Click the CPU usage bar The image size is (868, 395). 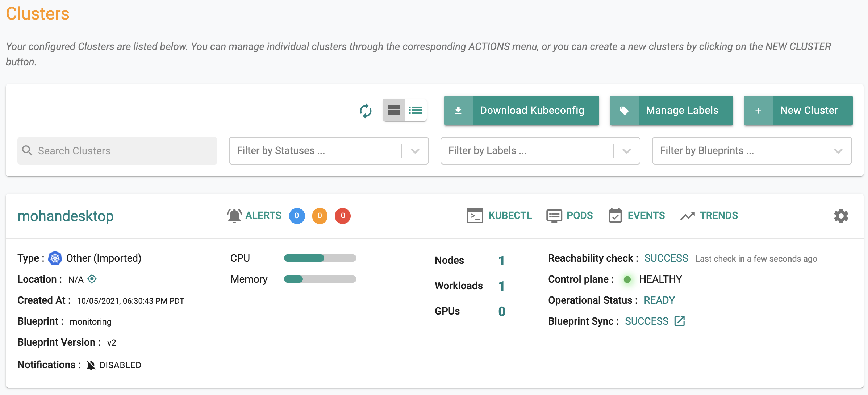[320, 258]
